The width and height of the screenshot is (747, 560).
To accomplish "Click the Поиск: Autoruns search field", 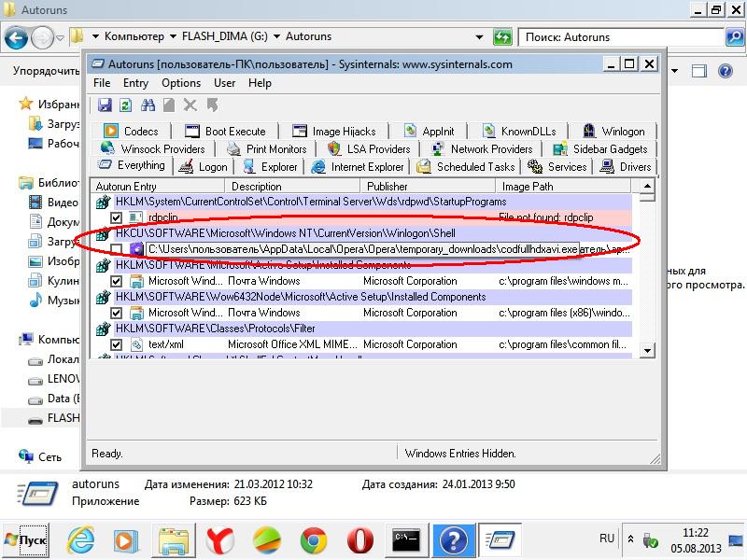I will click(621, 37).
